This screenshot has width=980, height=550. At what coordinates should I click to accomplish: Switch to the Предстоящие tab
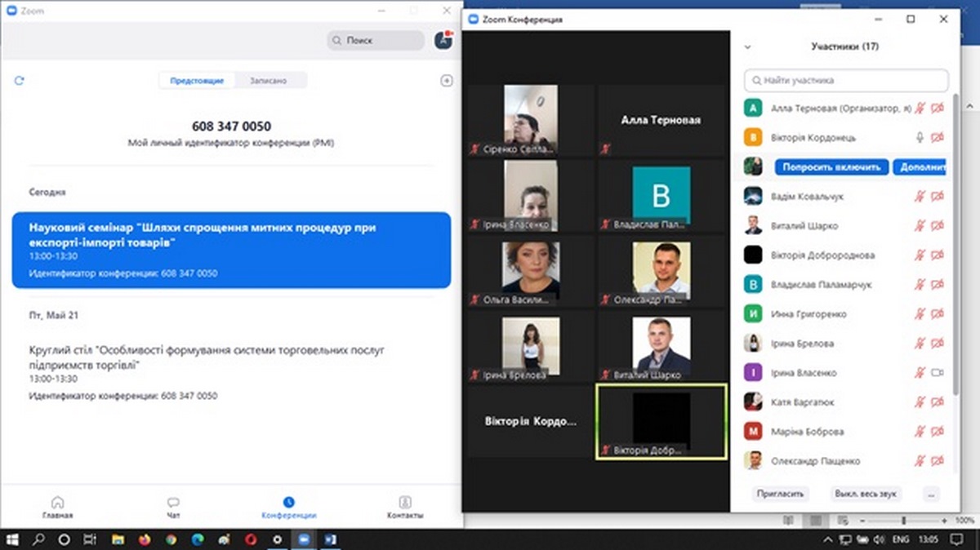click(x=197, y=81)
